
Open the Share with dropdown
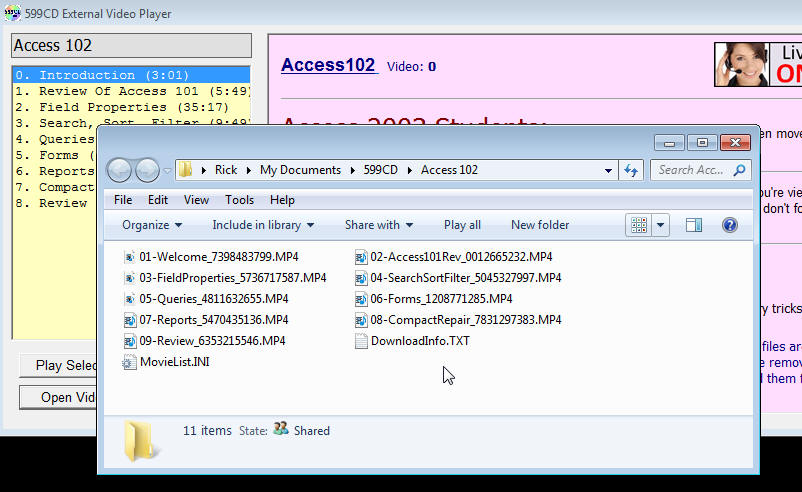pyautogui.click(x=378, y=225)
